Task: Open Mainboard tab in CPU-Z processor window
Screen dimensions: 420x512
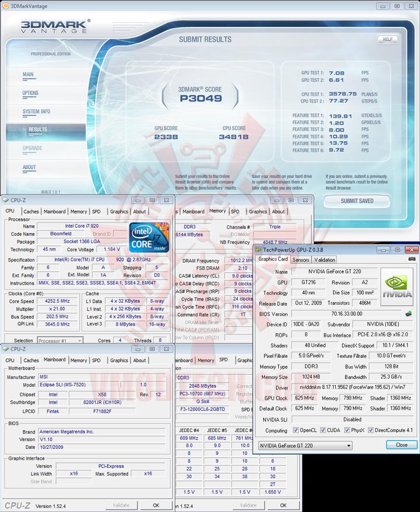Action: (54, 211)
